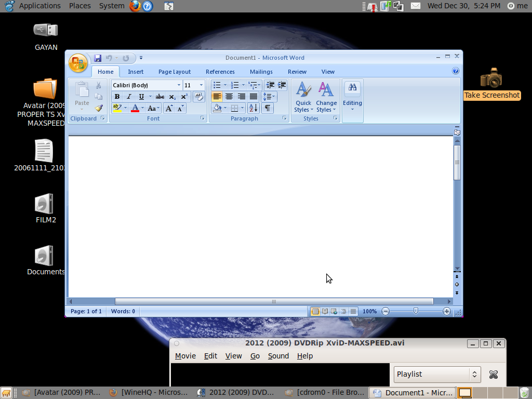This screenshot has width=532, height=399.
Task: Click the Take Screenshot camera icon
Action: pos(491,78)
